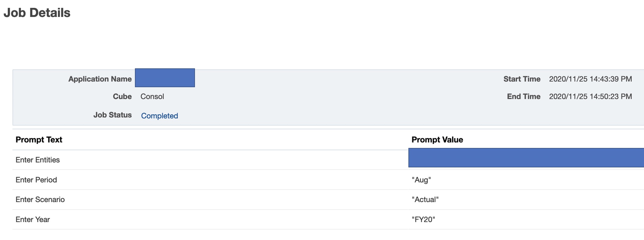Click the Start Time label
The image size is (644, 240).
point(522,79)
